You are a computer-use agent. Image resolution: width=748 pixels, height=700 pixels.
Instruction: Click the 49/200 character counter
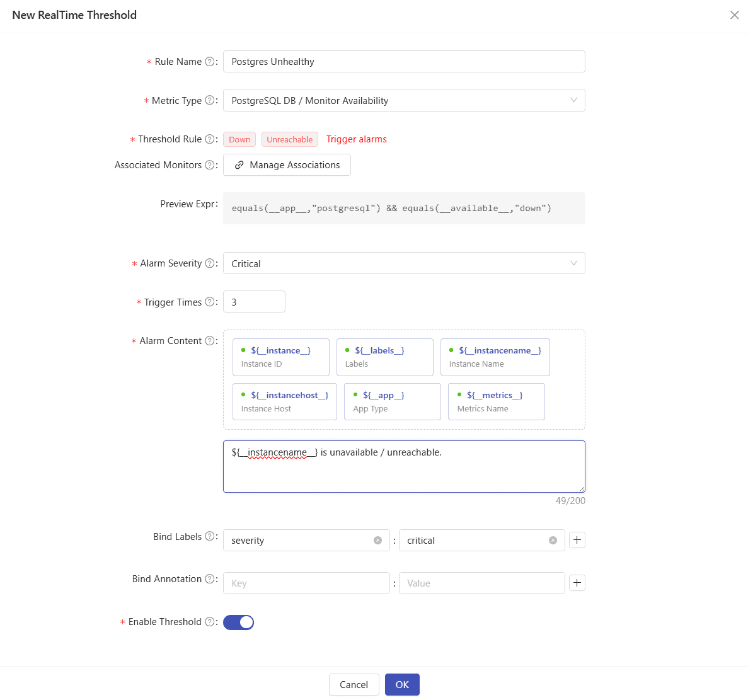coord(570,501)
